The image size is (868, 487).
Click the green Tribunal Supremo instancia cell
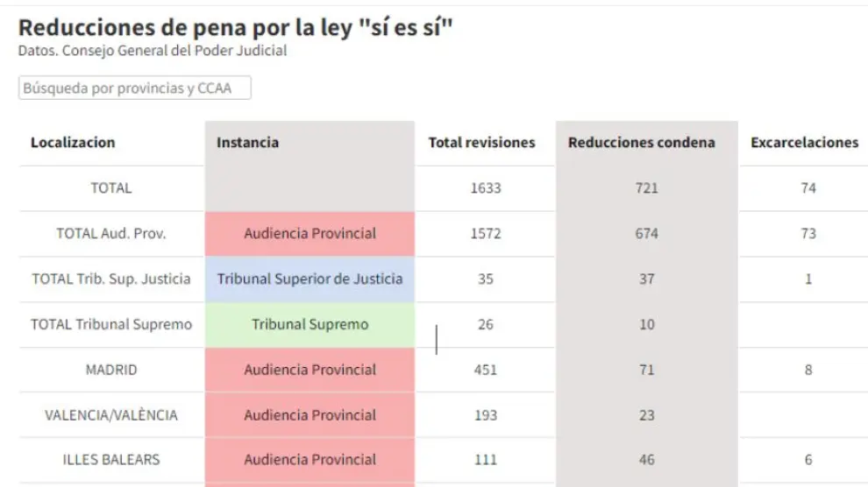309,325
